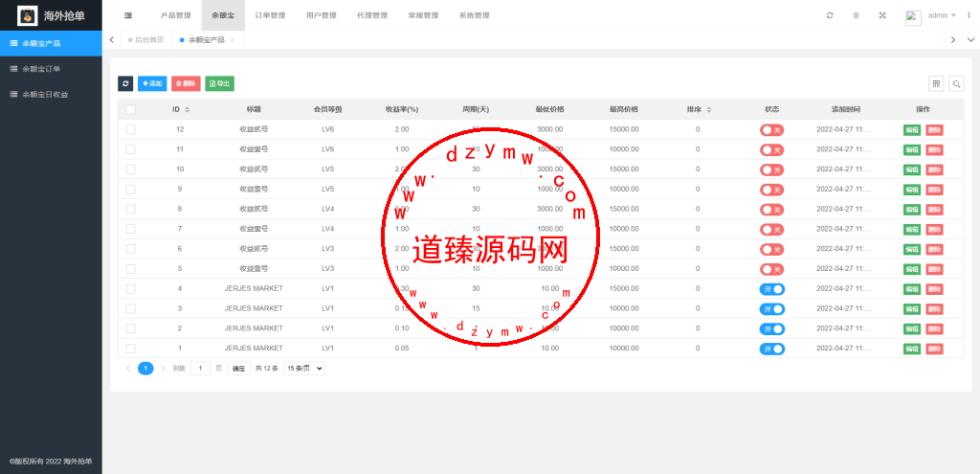The width and height of the screenshot is (980, 474).
Task: Sort by the 排序 column arrows
Action: [709, 109]
